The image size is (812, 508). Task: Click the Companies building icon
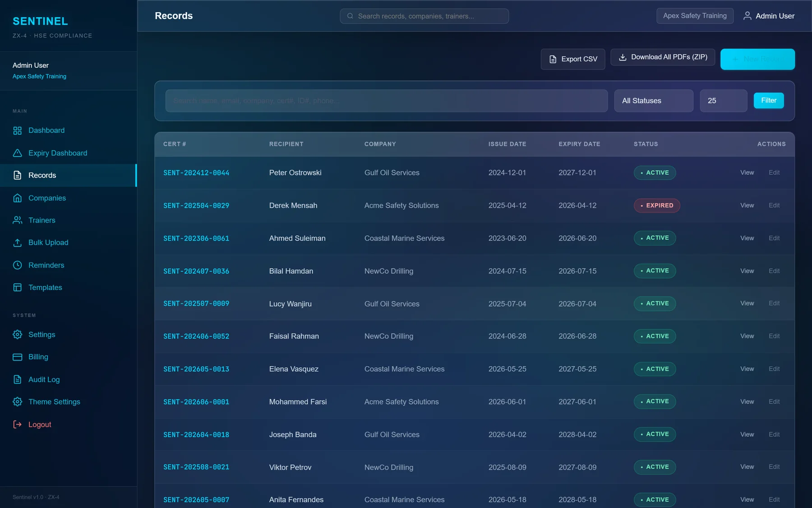(x=18, y=198)
